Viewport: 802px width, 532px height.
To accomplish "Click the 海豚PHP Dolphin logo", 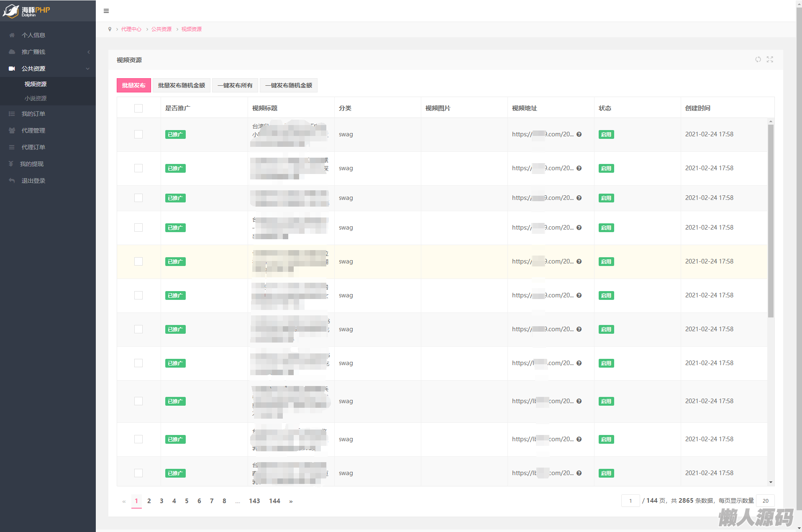I will point(27,11).
